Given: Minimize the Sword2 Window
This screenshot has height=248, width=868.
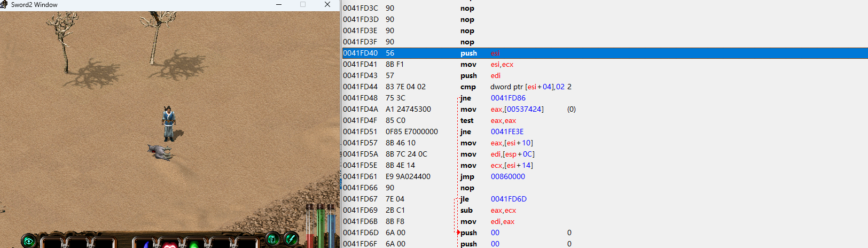Looking at the screenshot, I should 279,4.
